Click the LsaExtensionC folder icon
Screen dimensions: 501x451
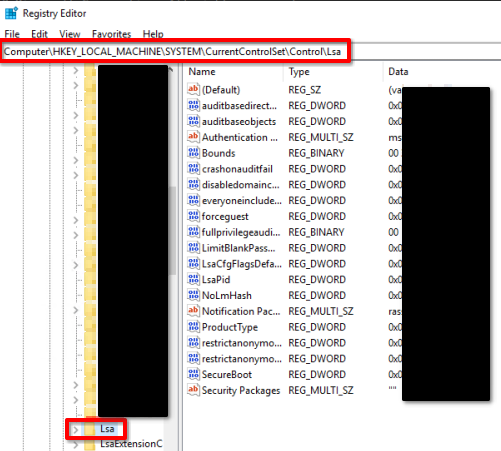click(90, 444)
